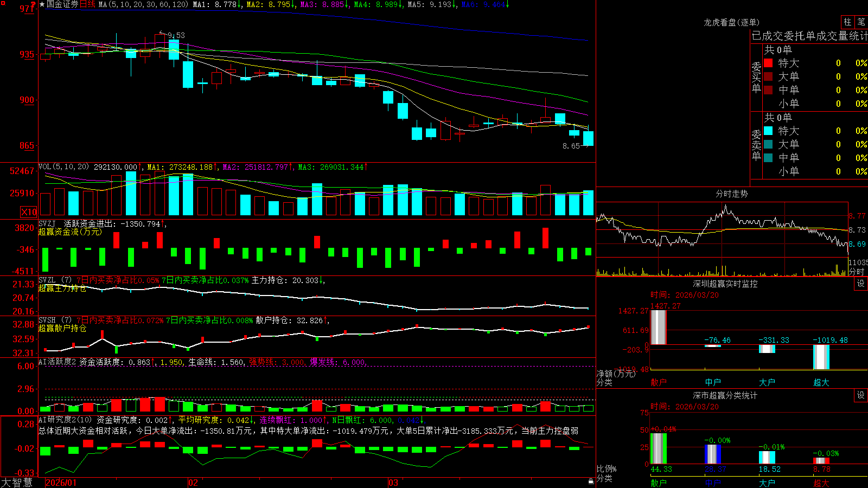Click the teal 中单 sell order swatch
The height and width of the screenshot is (488, 868).
(x=768, y=158)
